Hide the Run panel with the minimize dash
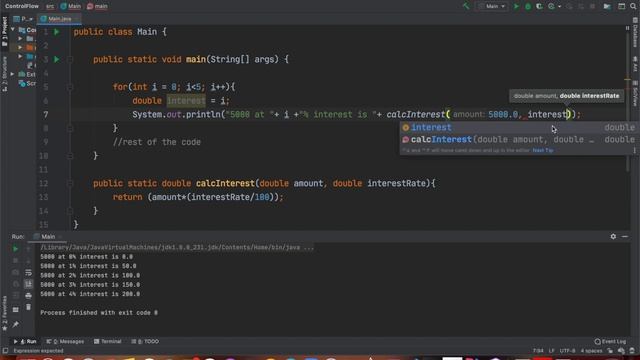The image size is (640, 360). [625, 236]
